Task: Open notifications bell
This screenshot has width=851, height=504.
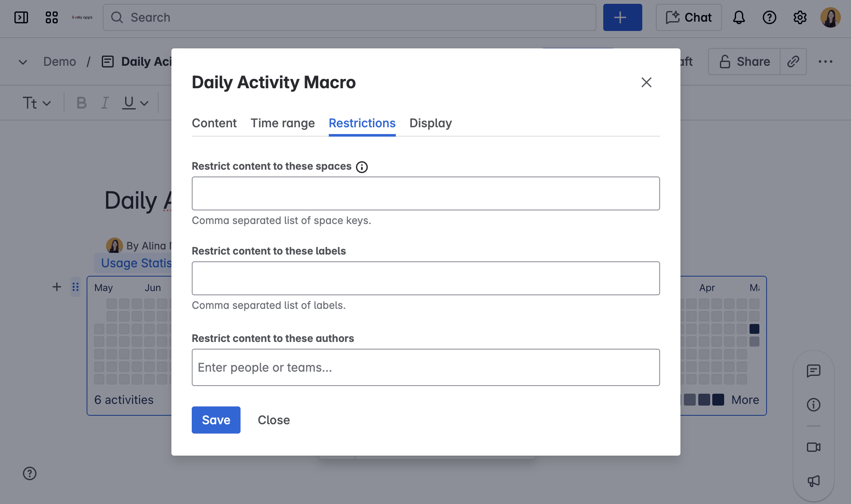Action: tap(739, 17)
